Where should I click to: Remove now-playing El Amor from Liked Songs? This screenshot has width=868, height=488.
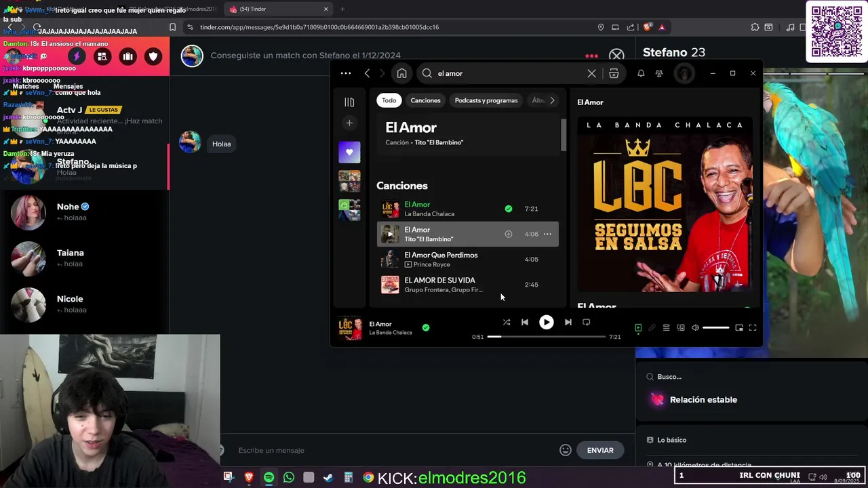coord(425,327)
